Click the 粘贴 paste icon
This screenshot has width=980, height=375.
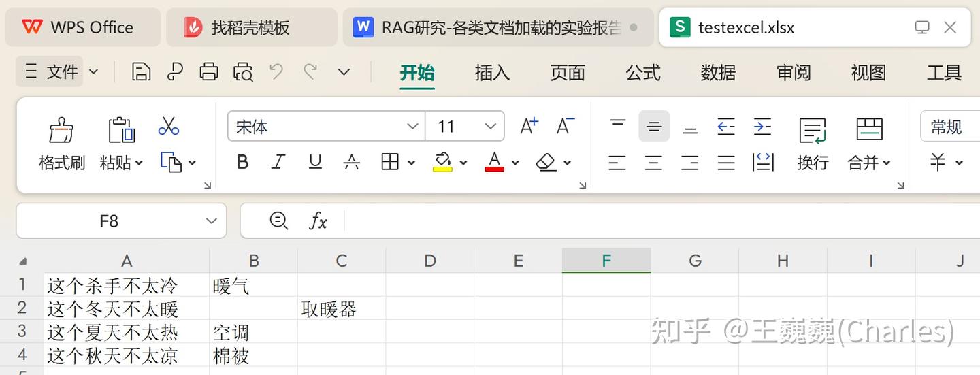[x=121, y=129]
